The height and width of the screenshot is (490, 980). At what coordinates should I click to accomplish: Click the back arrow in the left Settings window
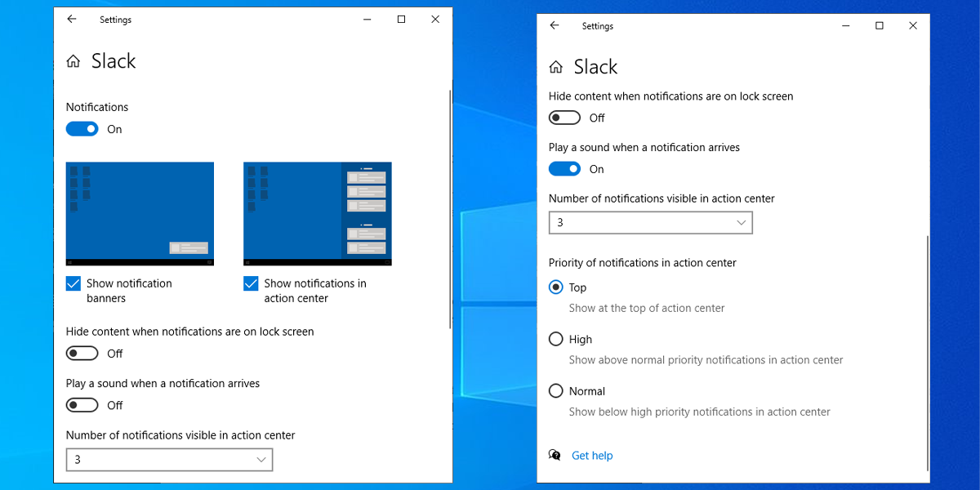coord(72,20)
